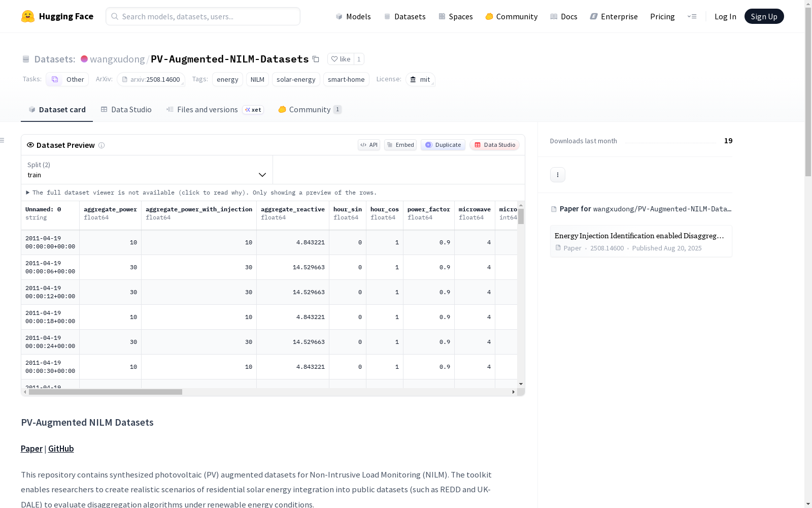The image size is (812, 508).
Task: Click the wangxudong user avatar
Action: (x=84, y=59)
